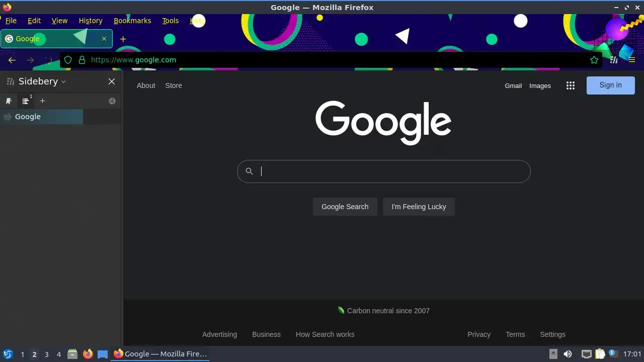Open the Gmail link
Image resolution: width=644 pixels, height=362 pixels.
(513, 86)
